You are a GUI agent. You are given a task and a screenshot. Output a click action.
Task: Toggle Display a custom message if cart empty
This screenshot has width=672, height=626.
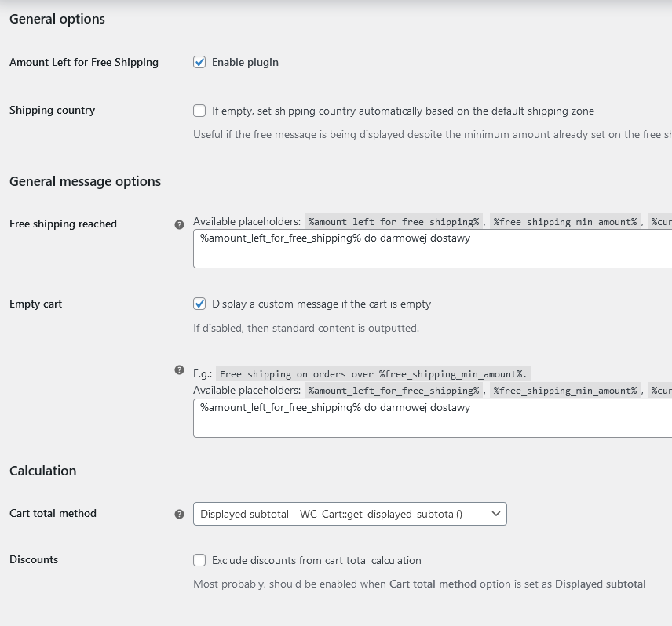199,304
